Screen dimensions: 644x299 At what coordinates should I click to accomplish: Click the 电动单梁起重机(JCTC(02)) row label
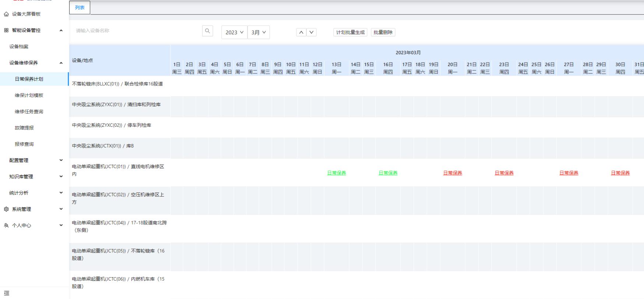(x=118, y=198)
